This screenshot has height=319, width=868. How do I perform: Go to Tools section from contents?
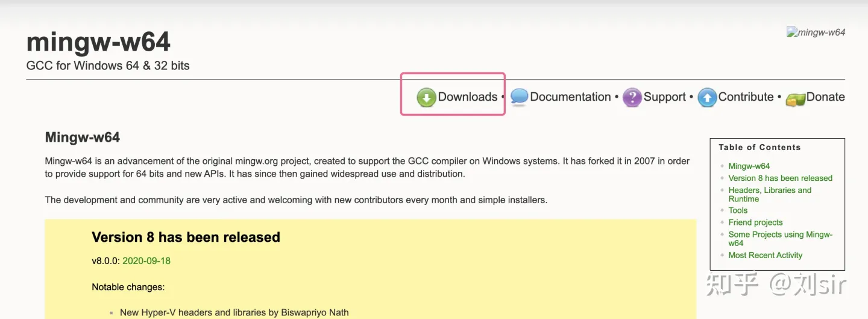[738, 210]
